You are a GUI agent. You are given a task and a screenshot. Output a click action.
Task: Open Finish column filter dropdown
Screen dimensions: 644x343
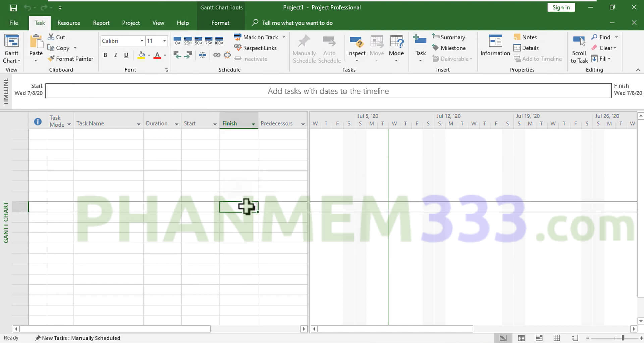pyautogui.click(x=253, y=124)
